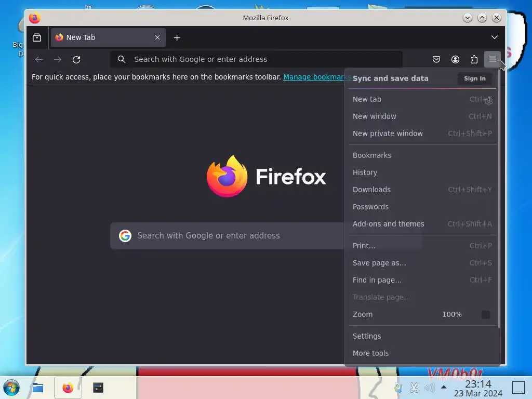Click the notifications tray icon left of the scissors
Screen dimensions: 532x399
[x=398, y=388]
